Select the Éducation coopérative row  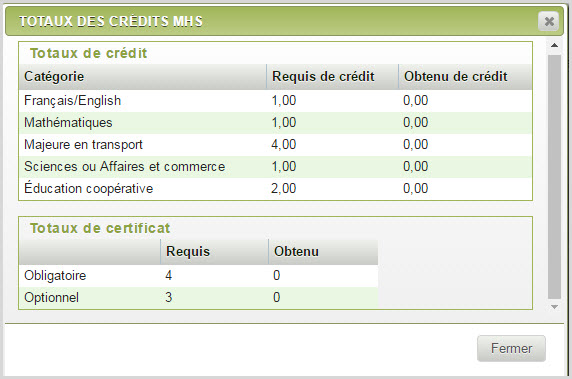pos(275,189)
